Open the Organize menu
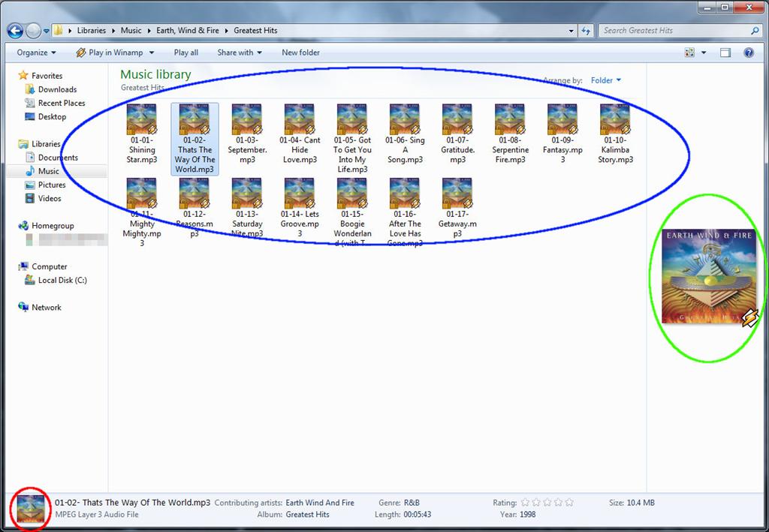Screen dimensions: 769x532 click(x=36, y=53)
